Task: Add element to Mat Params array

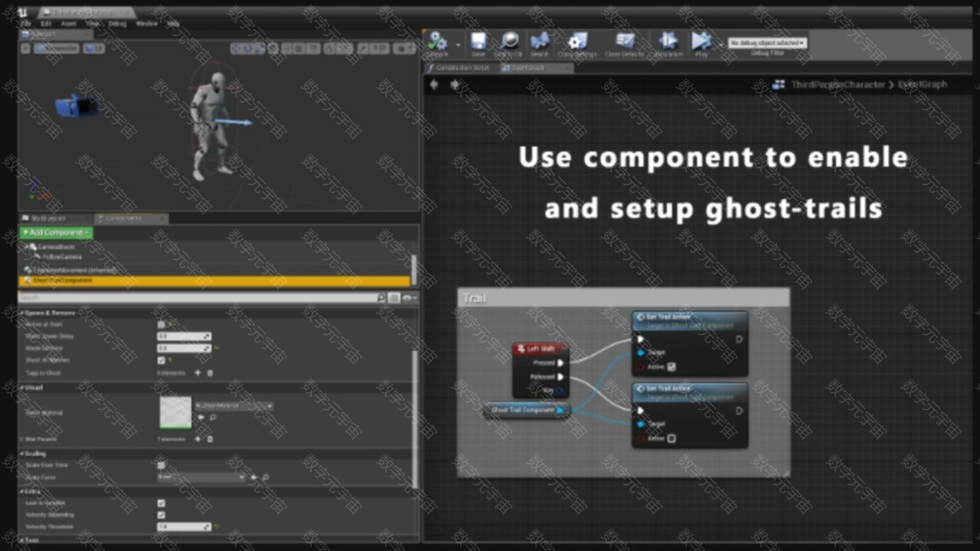Action: tap(198, 439)
